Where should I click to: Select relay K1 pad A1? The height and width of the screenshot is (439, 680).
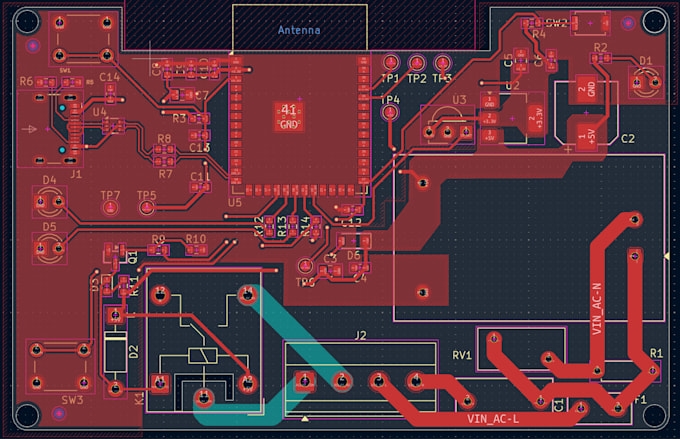click(x=160, y=383)
